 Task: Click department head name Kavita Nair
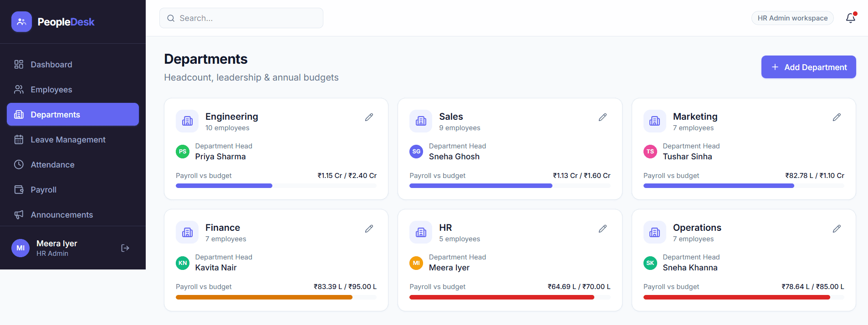[x=216, y=268]
